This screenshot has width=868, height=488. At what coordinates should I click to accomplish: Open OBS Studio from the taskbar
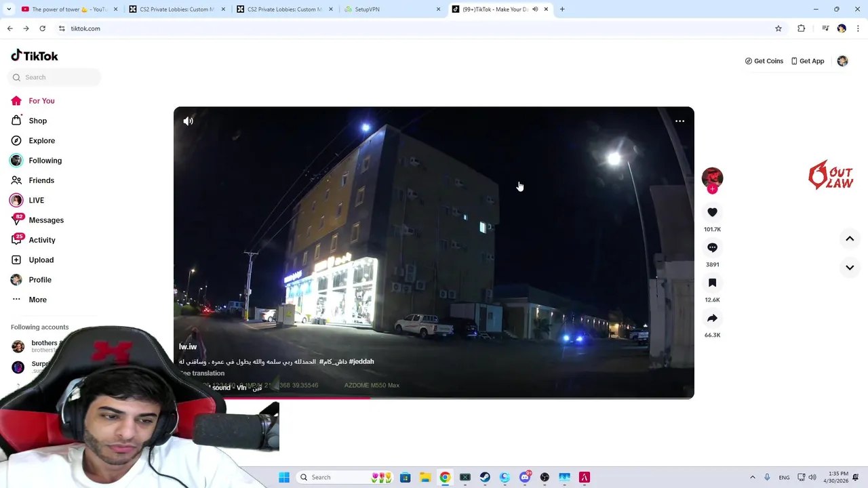coord(545,477)
